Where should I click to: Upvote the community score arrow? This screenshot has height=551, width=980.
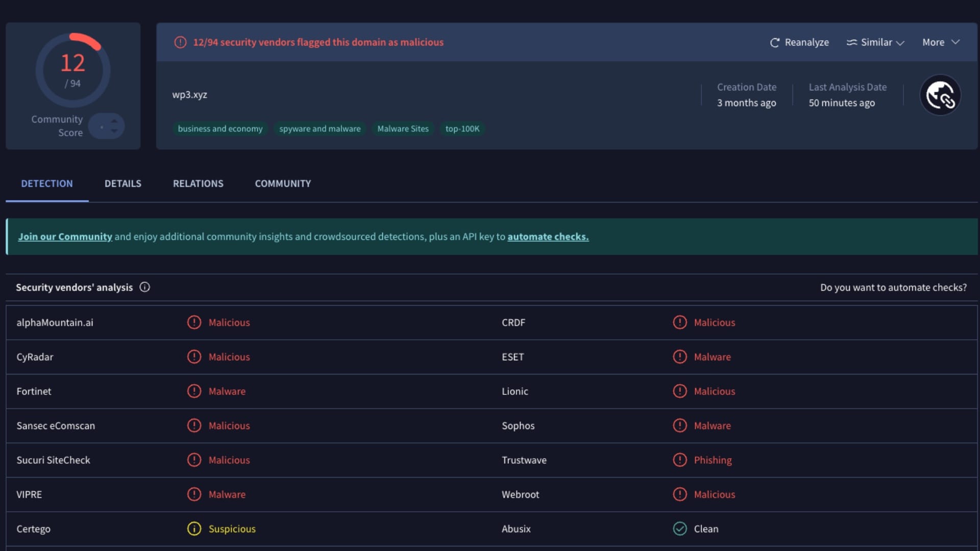[114, 121]
